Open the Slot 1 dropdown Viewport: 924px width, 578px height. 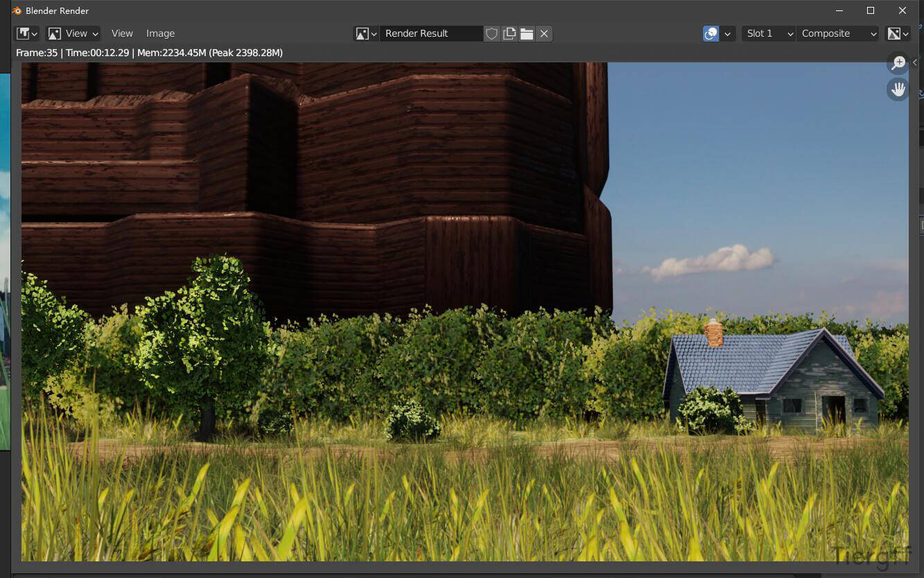(768, 33)
